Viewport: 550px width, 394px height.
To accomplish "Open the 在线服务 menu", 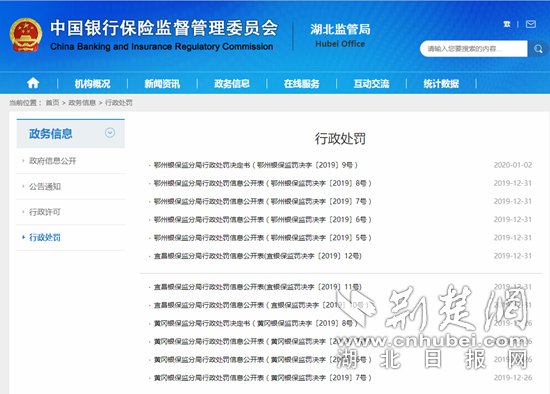I will [302, 84].
